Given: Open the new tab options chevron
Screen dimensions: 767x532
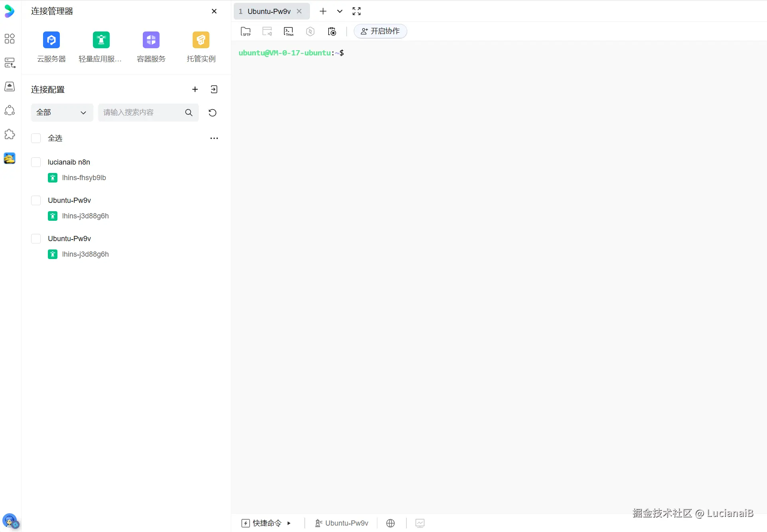Looking at the screenshot, I should (x=339, y=11).
